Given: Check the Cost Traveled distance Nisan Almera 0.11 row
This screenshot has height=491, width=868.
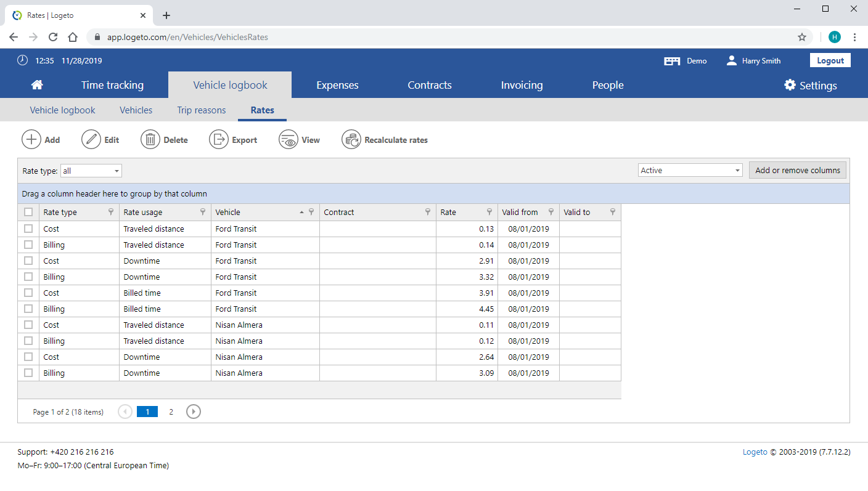Looking at the screenshot, I should coord(28,325).
